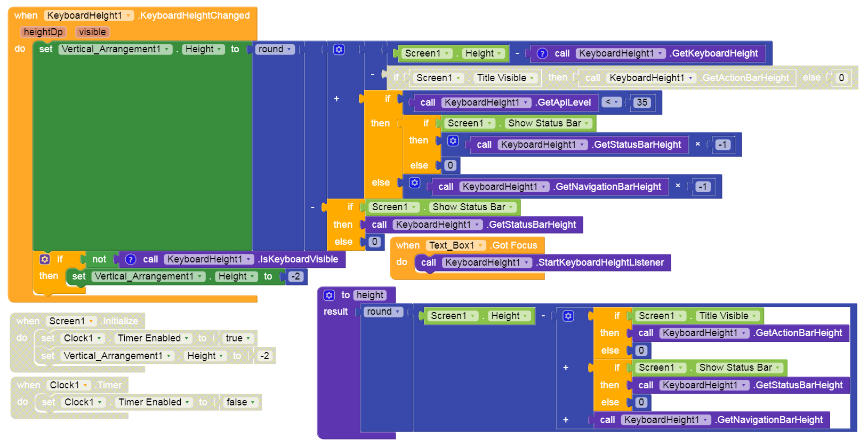Click the gear icon on the GetNavigationBarHeight multiply block
This screenshot has width=868, height=447.
tap(414, 183)
